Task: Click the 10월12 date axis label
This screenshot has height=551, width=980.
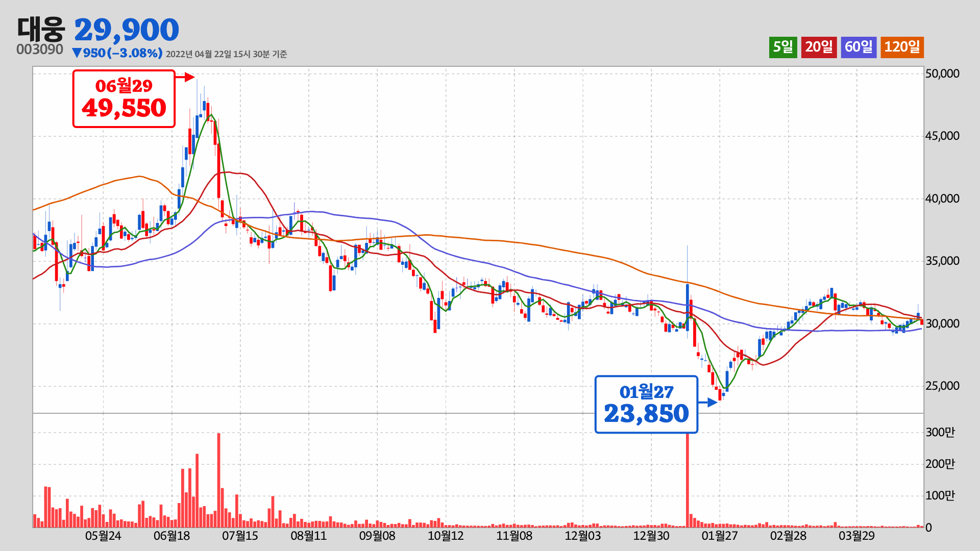Action: tap(446, 536)
